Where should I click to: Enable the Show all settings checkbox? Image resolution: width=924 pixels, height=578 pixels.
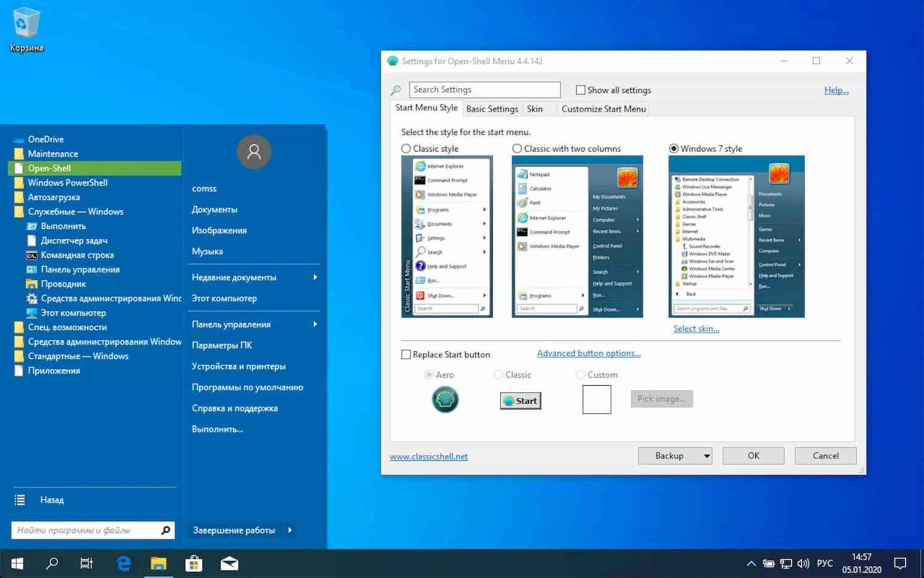580,90
